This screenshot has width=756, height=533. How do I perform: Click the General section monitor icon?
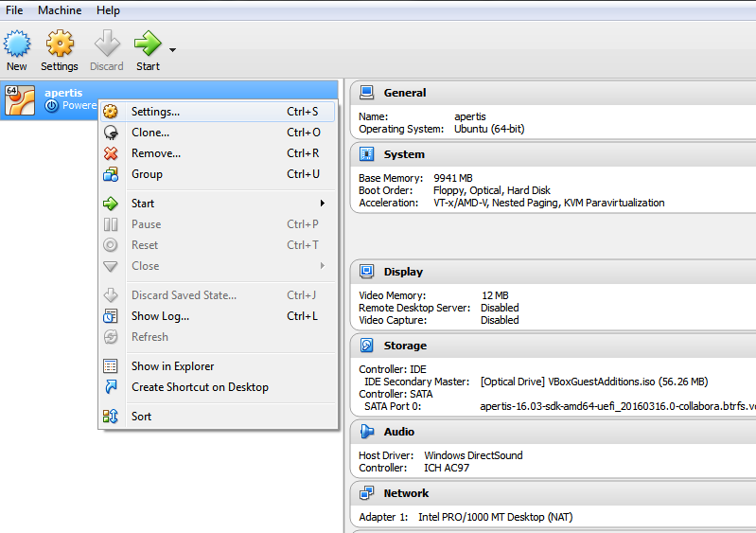[366, 93]
